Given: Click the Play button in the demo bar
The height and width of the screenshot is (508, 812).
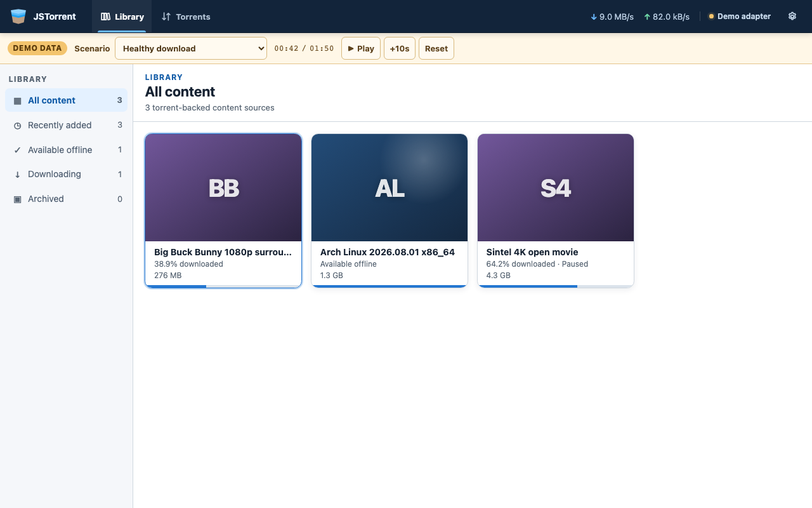Looking at the screenshot, I should coord(361,48).
